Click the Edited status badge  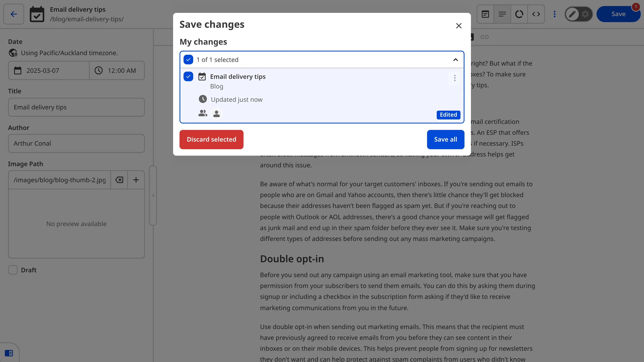pyautogui.click(x=448, y=115)
